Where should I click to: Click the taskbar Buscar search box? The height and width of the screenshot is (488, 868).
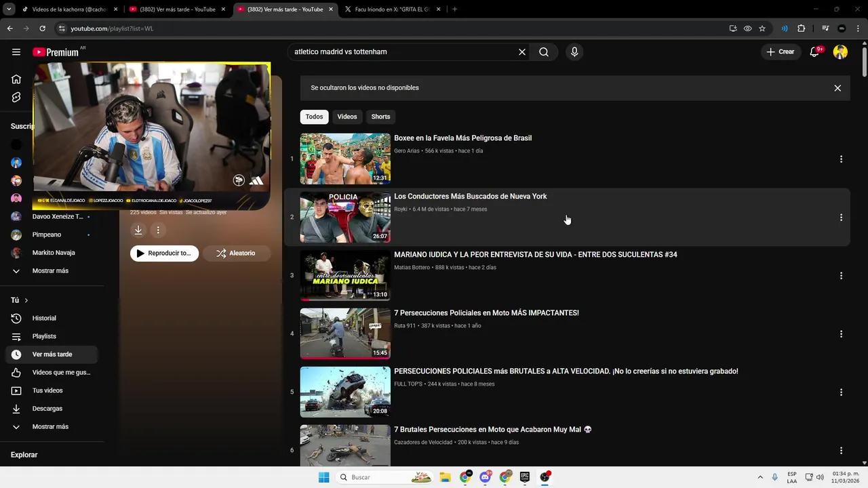pyautogui.click(x=384, y=477)
